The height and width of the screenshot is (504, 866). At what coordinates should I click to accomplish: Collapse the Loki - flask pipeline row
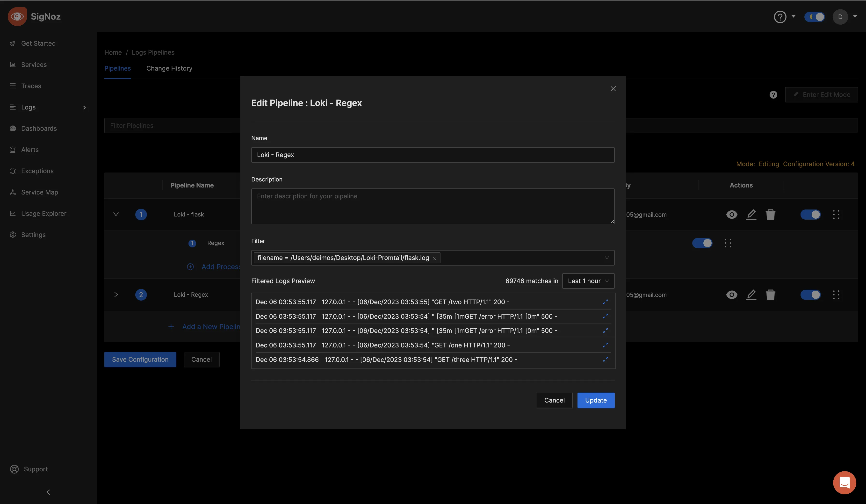point(116,214)
